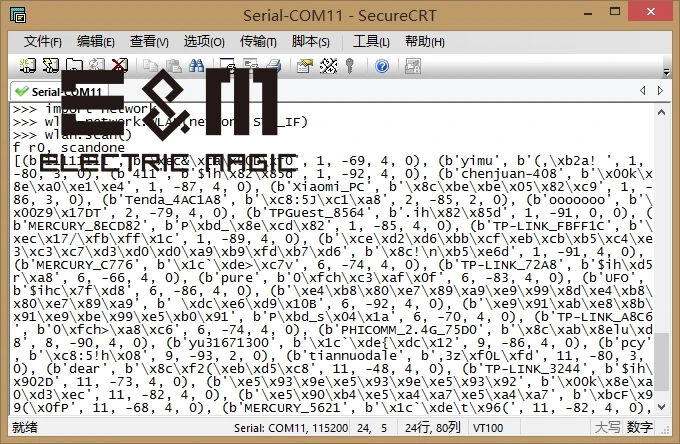Click the '24行, 80列' status entry
This screenshot has width=680, height=444.
coord(432,428)
